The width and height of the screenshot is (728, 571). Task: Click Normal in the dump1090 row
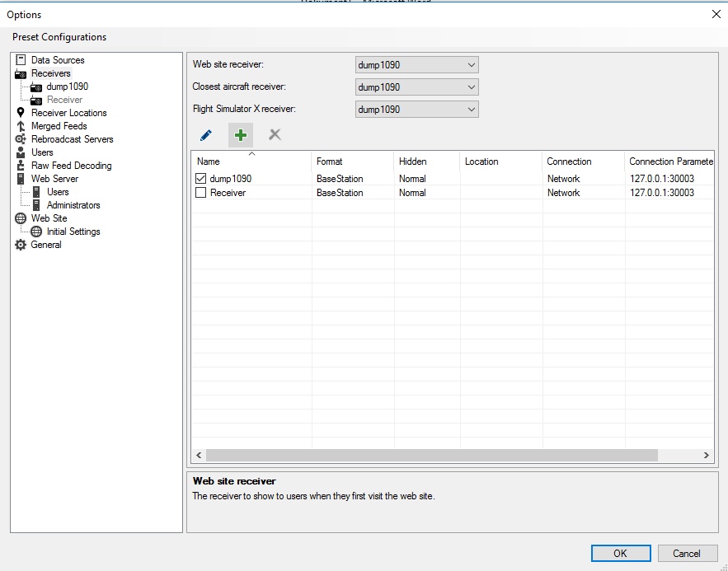click(412, 179)
